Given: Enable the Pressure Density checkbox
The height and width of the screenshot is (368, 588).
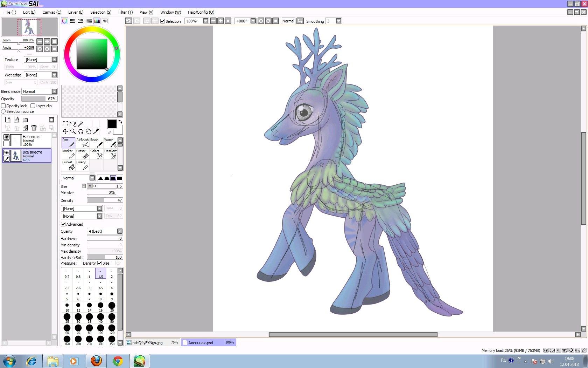Looking at the screenshot, I should click(x=80, y=263).
